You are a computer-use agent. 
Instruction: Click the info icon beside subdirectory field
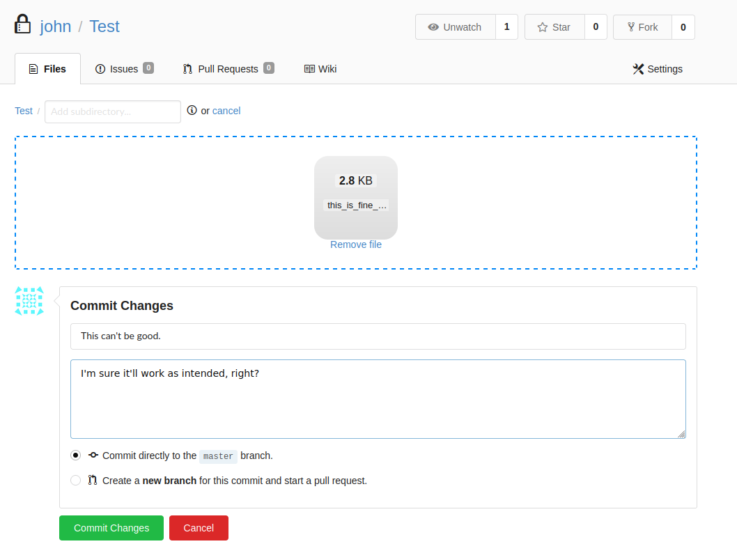192,110
